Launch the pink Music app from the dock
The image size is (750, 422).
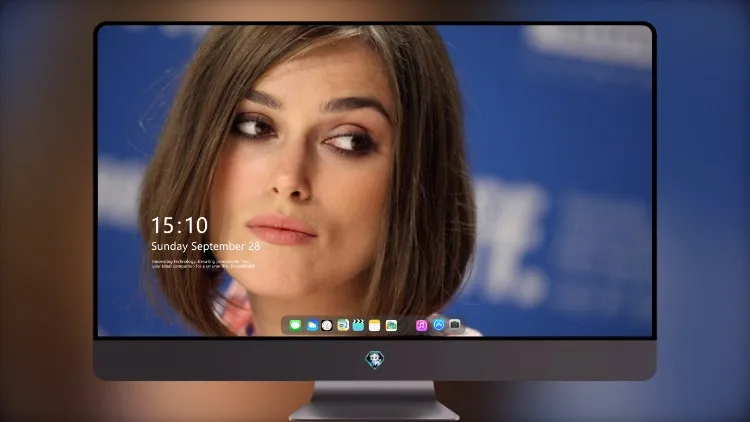pos(421,325)
